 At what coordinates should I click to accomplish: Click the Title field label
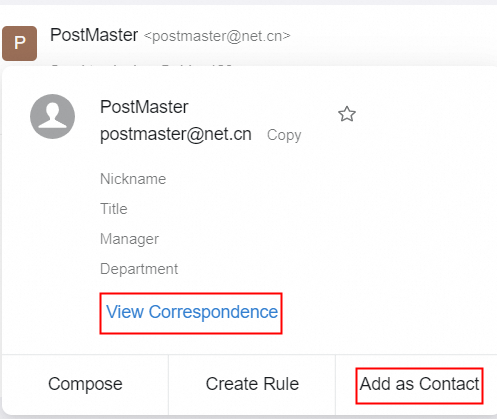point(114,209)
